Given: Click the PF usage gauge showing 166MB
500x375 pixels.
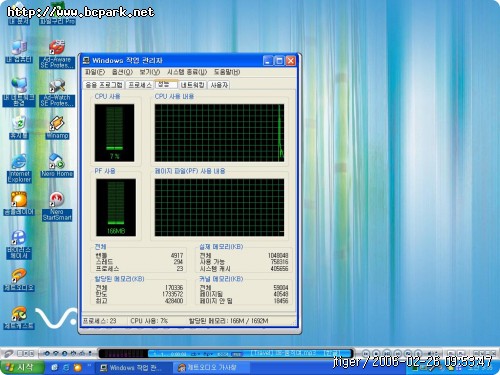Looking at the screenshot, I should (x=116, y=207).
